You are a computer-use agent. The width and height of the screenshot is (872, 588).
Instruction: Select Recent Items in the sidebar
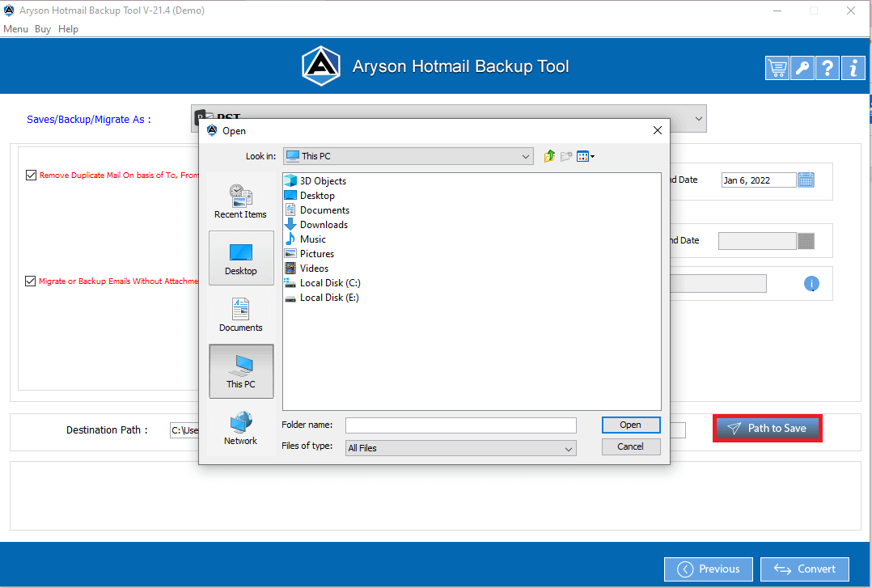point(241,201)
